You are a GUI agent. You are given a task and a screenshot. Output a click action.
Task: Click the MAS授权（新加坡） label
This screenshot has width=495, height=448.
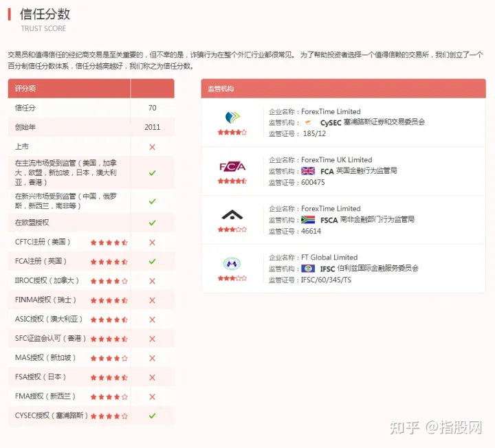click(45, 358)
